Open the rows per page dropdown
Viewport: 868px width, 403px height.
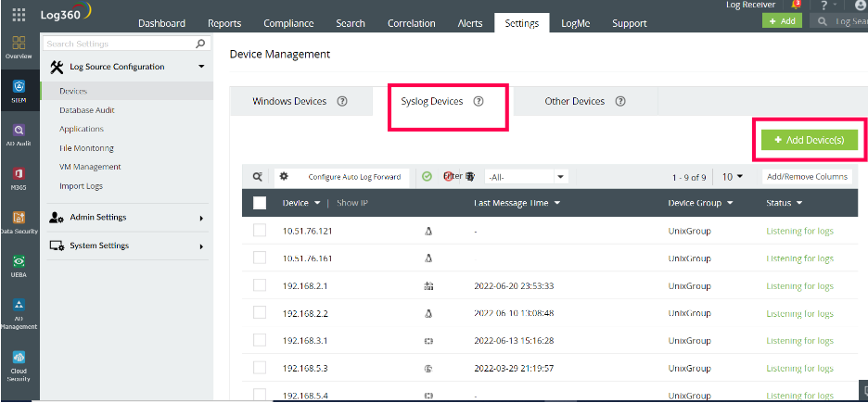pyautogui.click(x=733, y=177)
